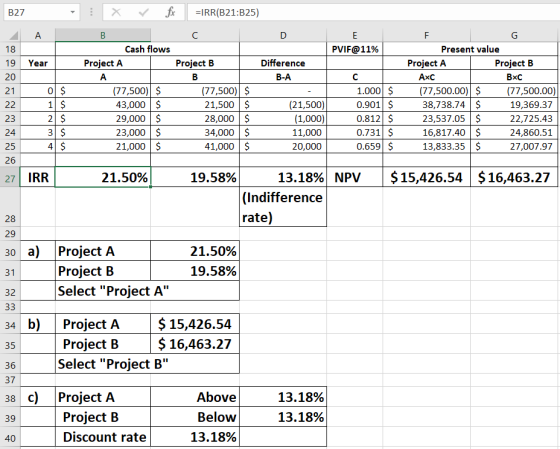Click the 'Difference' header cell
The image size is (560, 449).
(283, 63)
